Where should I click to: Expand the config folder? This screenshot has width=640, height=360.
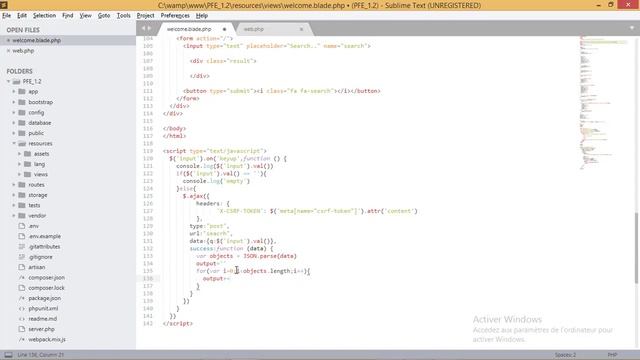coord(13,112)
